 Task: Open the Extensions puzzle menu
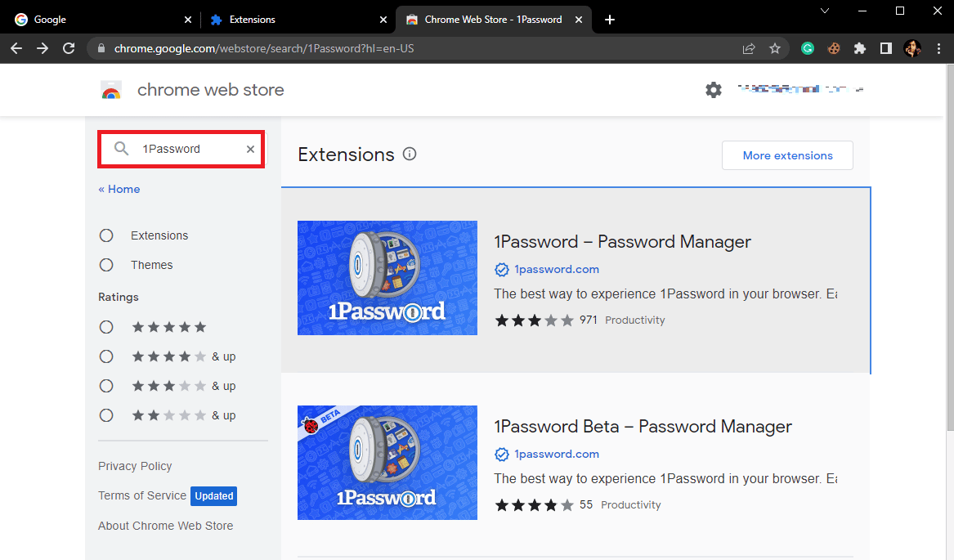tap(860, 49)
